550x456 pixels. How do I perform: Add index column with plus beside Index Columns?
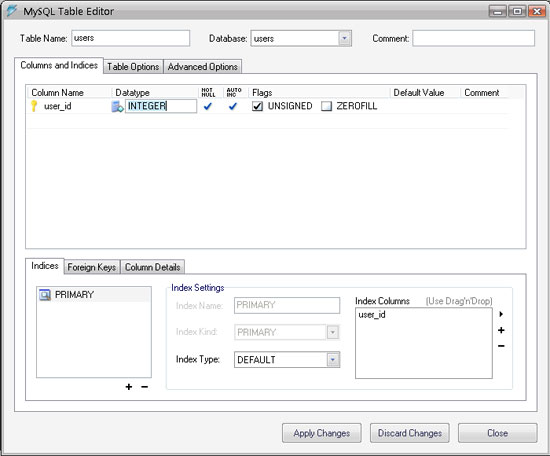[501, 330]
